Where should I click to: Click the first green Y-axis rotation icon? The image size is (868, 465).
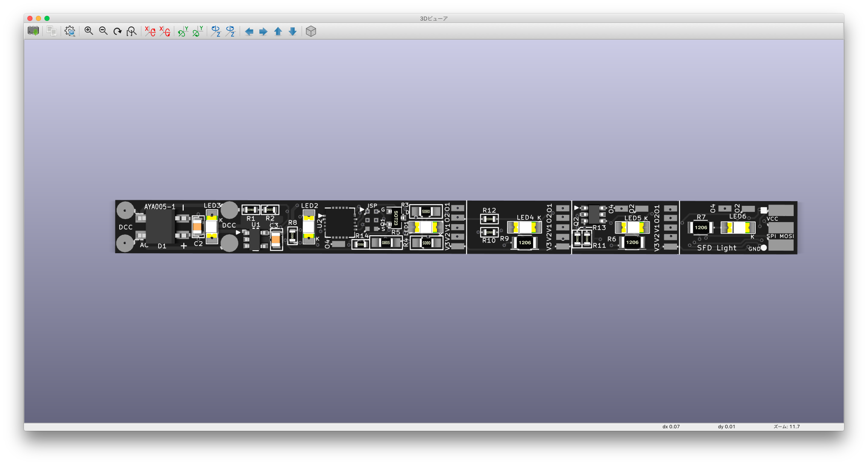pos(183,31)
